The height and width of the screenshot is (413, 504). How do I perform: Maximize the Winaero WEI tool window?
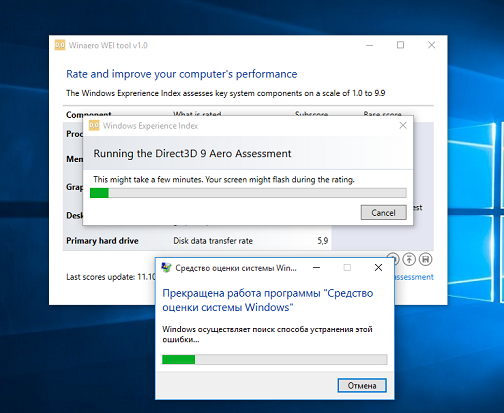click(x=400, y=45)
